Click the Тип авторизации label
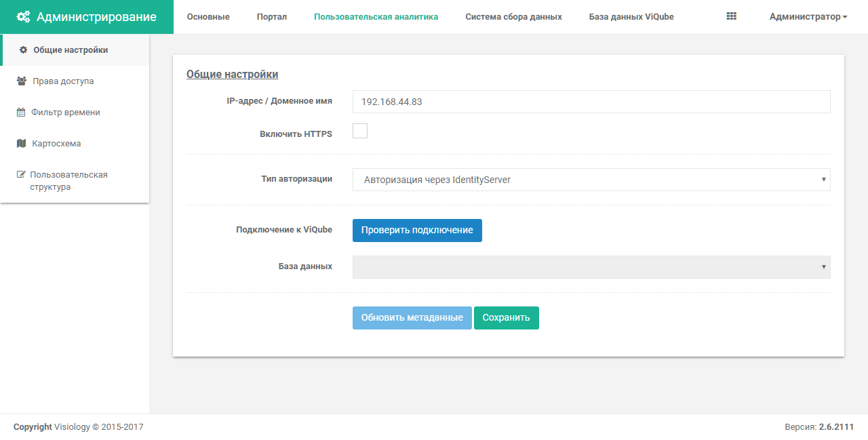868x440 pixels. point(296,179)
